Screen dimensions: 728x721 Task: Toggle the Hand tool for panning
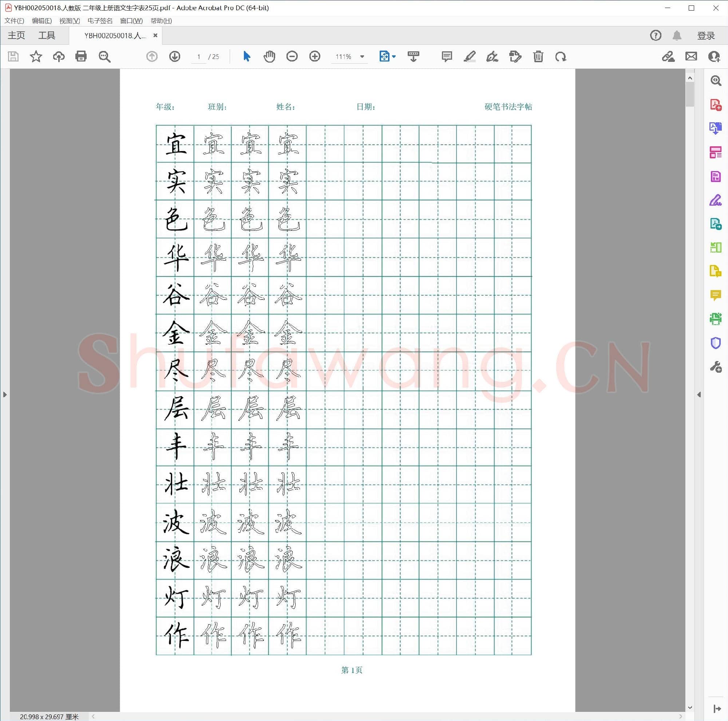click(269, 56)
